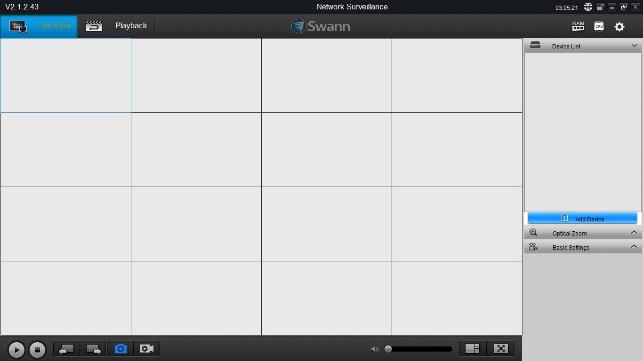Viewport: 643px width, 361px height.
Task: Restore the Network Surveillance window size
Action: [624, 7]
